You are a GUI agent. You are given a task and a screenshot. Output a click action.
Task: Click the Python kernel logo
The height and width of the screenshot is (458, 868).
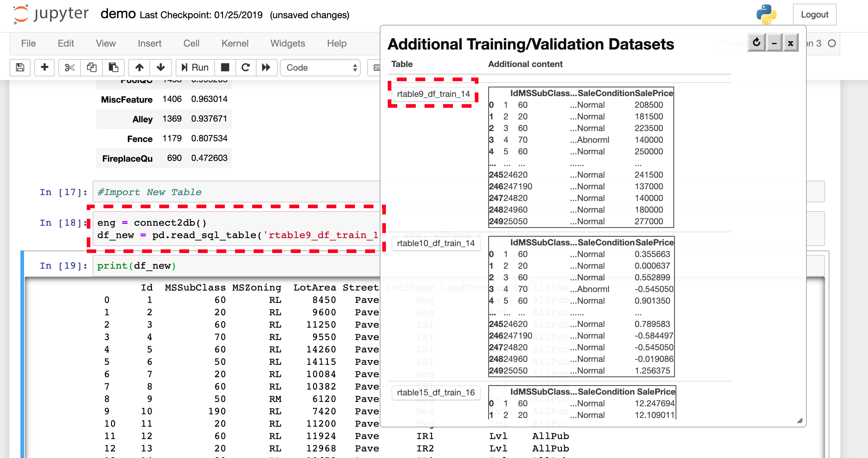[766, 15]
